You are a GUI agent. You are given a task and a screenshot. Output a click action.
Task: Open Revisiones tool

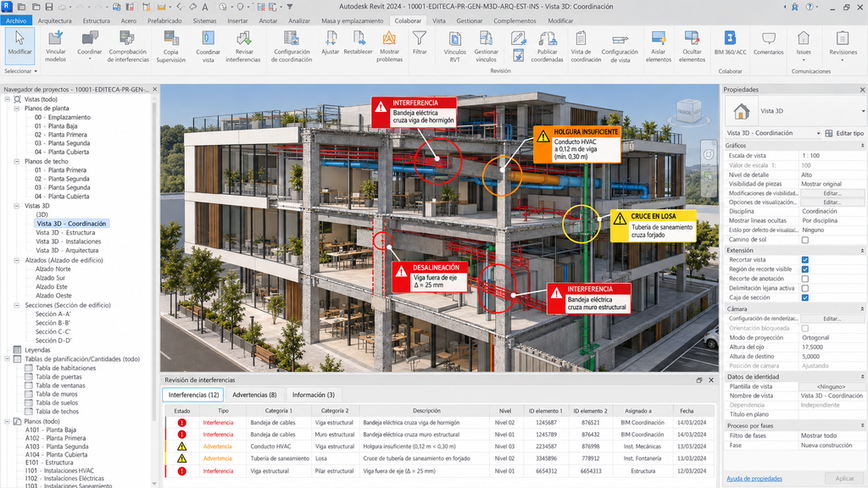(x=843, y=44)
